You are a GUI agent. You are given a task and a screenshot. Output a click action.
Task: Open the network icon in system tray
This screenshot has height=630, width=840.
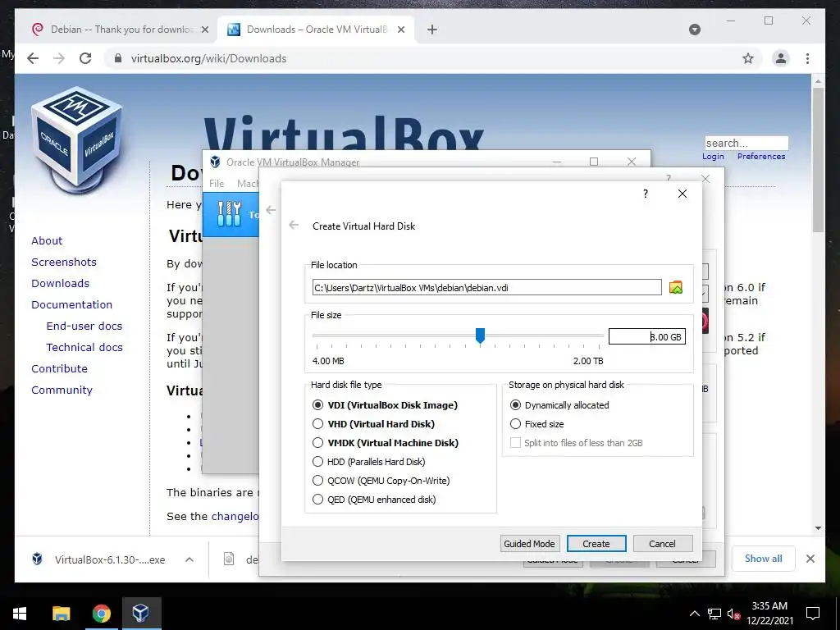click(714, 614)
